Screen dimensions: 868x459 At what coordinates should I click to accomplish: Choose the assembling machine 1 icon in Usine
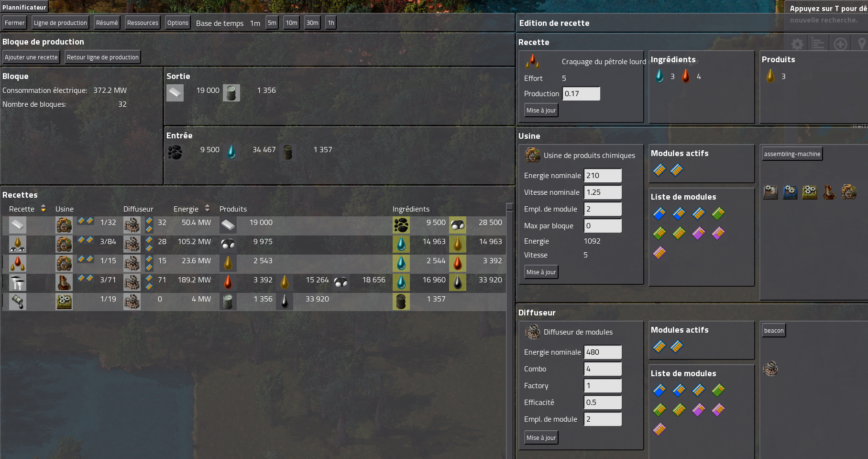(x=770, y=192)
